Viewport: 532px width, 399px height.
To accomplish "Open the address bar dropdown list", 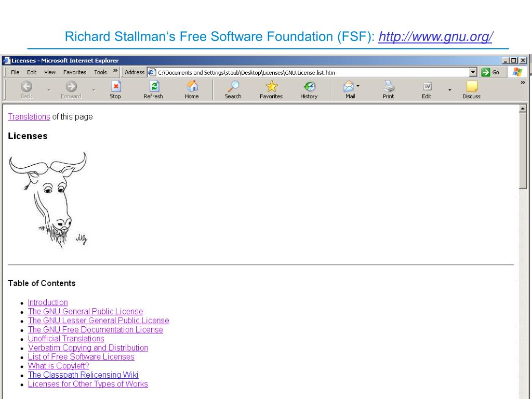I will 473,72.
